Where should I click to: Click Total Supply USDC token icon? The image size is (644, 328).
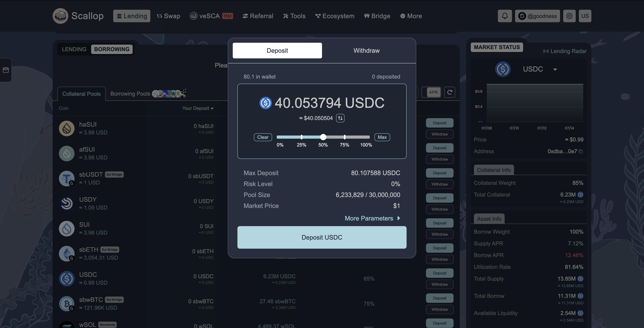pos(581,279)
